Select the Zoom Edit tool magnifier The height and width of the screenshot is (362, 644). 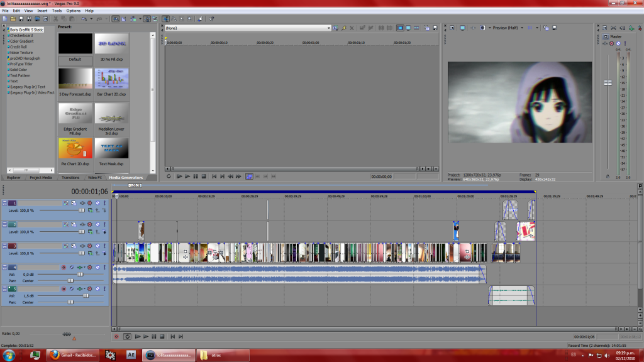coord(189,19)
